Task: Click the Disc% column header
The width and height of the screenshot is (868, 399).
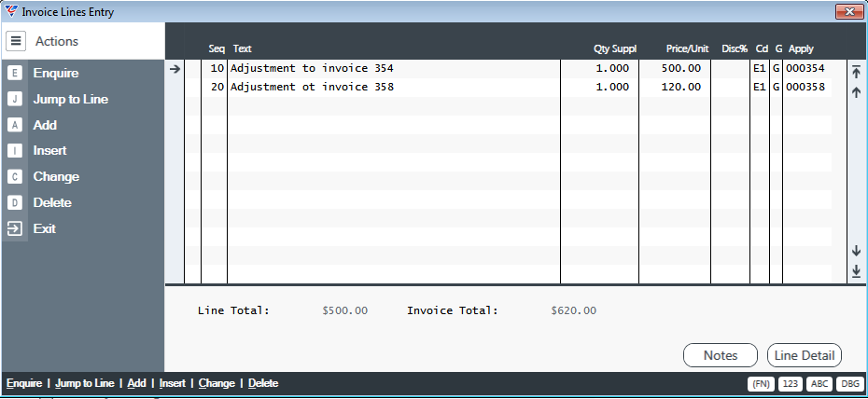Action: [735, 48]
